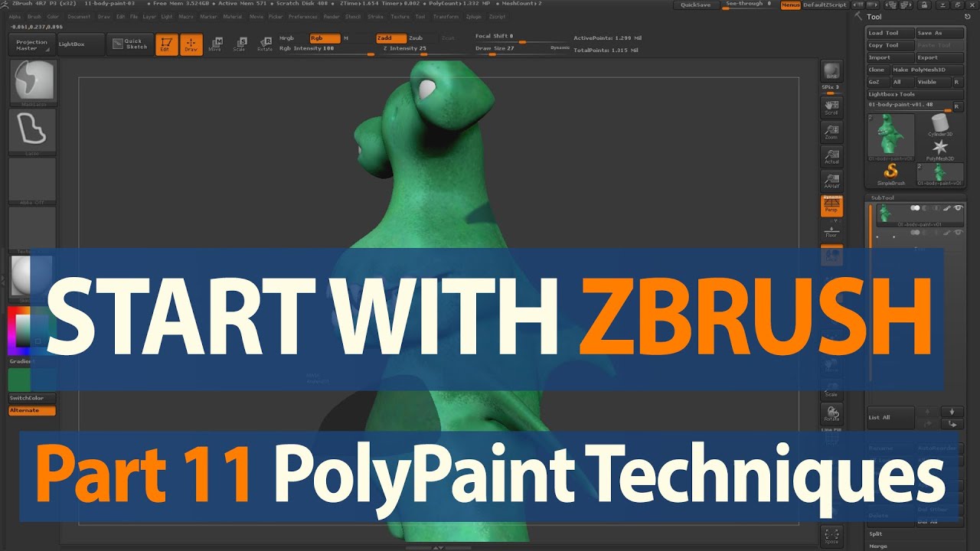Activate Edit mode button
The height and width of the screenshot is (551, 980).
coord(166,44)
